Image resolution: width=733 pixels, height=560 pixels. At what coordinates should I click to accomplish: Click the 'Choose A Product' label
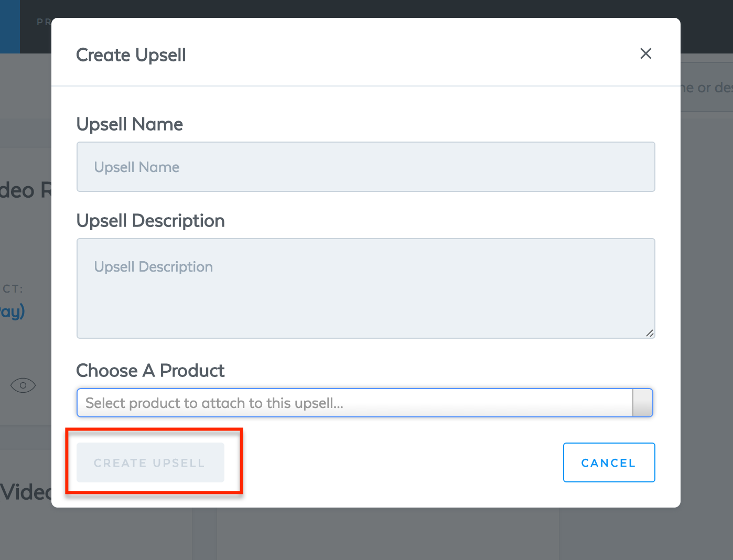tap(150, 371)
